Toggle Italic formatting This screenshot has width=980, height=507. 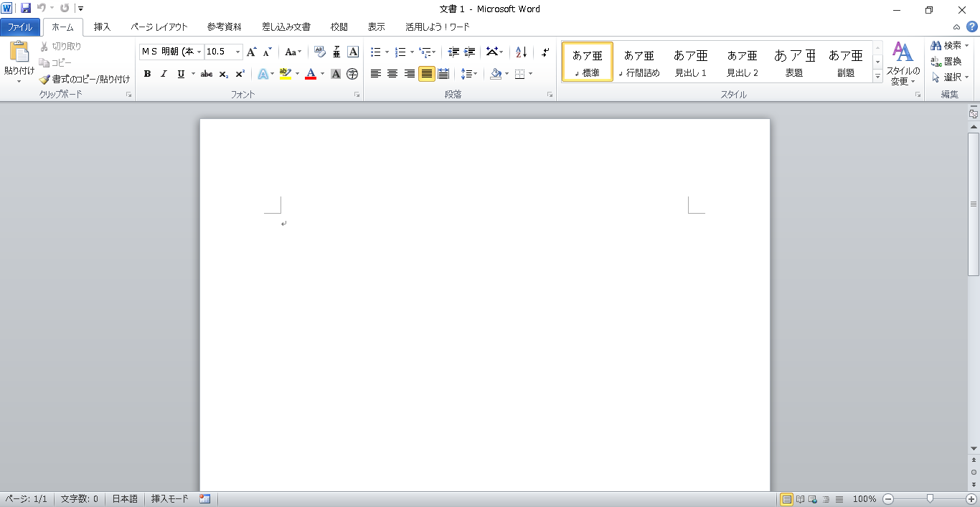pyautogui.click(x=164, y=74)
